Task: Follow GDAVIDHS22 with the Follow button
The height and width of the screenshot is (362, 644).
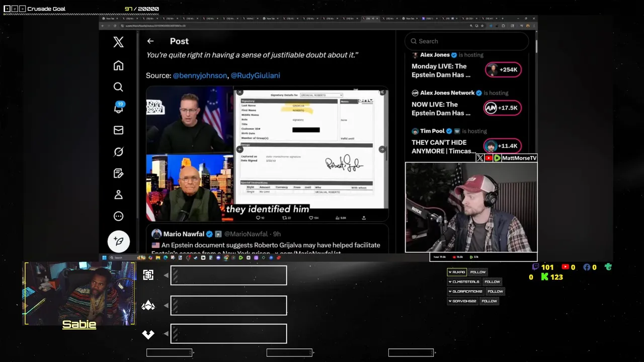Action: coord(489,301)
